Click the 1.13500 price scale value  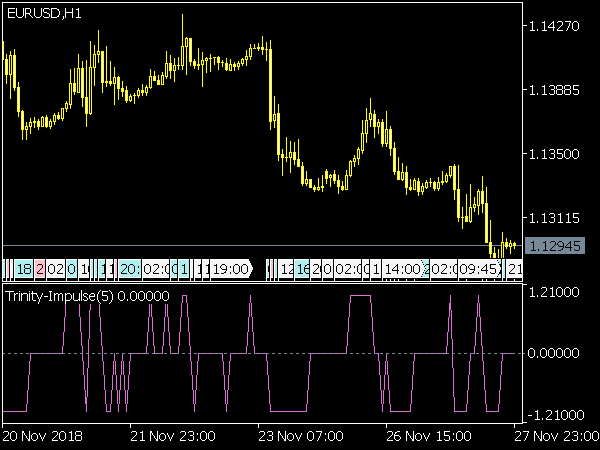tap(554, 154)
